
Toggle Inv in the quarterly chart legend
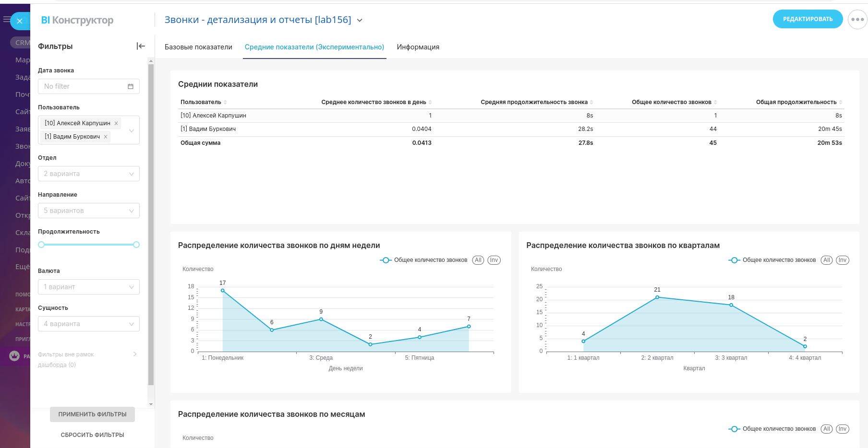842,260
